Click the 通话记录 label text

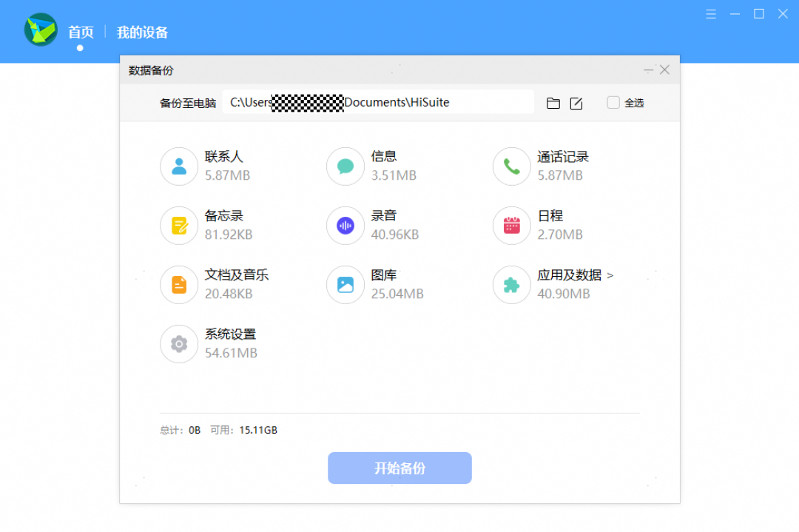pos(562,156)
